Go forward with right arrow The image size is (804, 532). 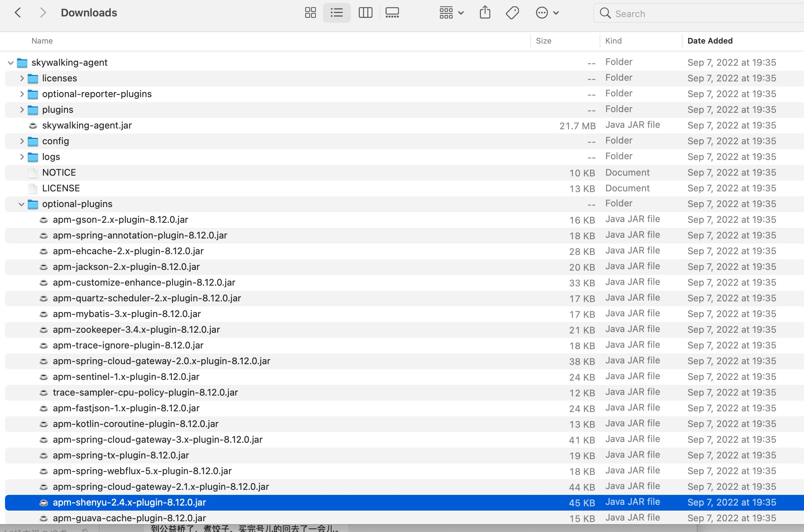tap(43, 13)
